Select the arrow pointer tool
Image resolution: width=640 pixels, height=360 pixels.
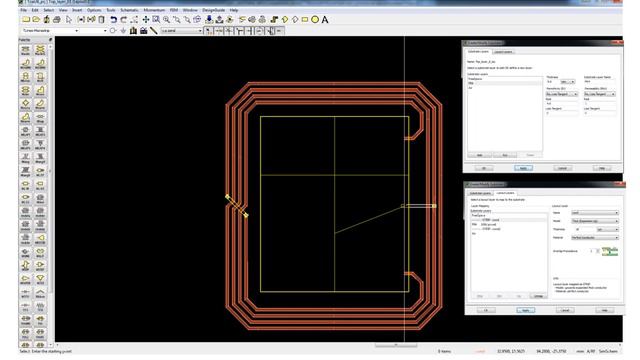point(69,20)
